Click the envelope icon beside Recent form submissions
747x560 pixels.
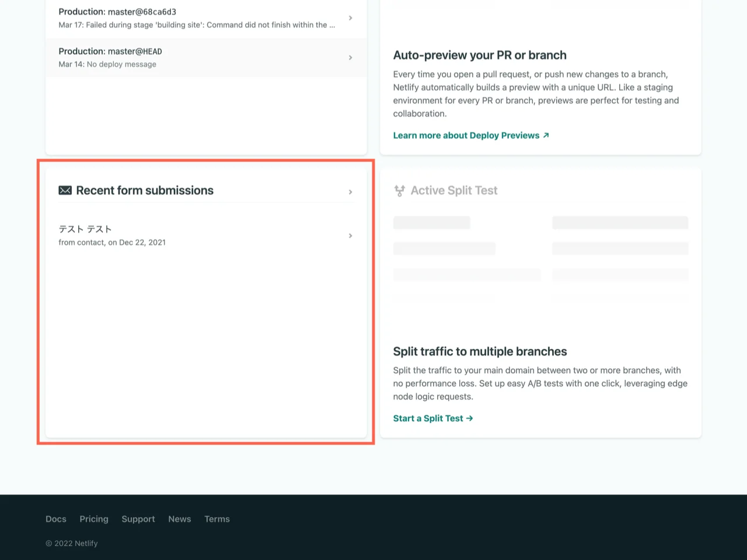point(65,190)
